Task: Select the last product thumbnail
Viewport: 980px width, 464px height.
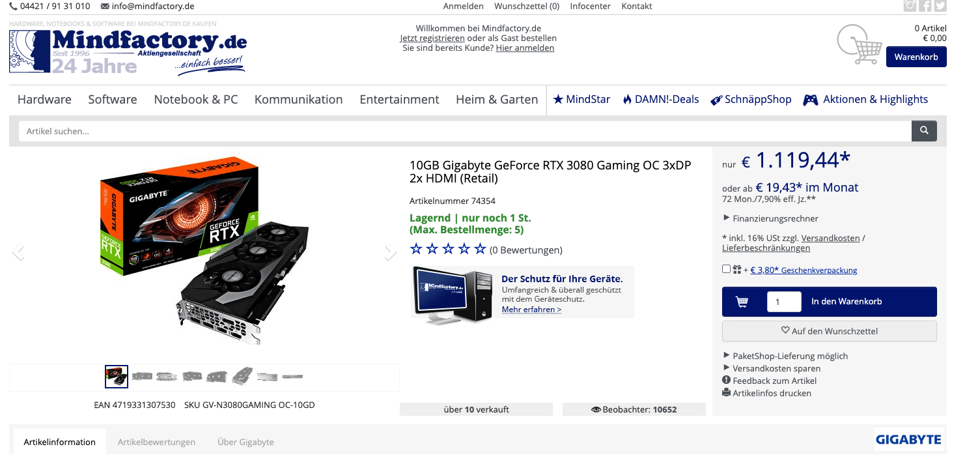Action: point(292,376)
